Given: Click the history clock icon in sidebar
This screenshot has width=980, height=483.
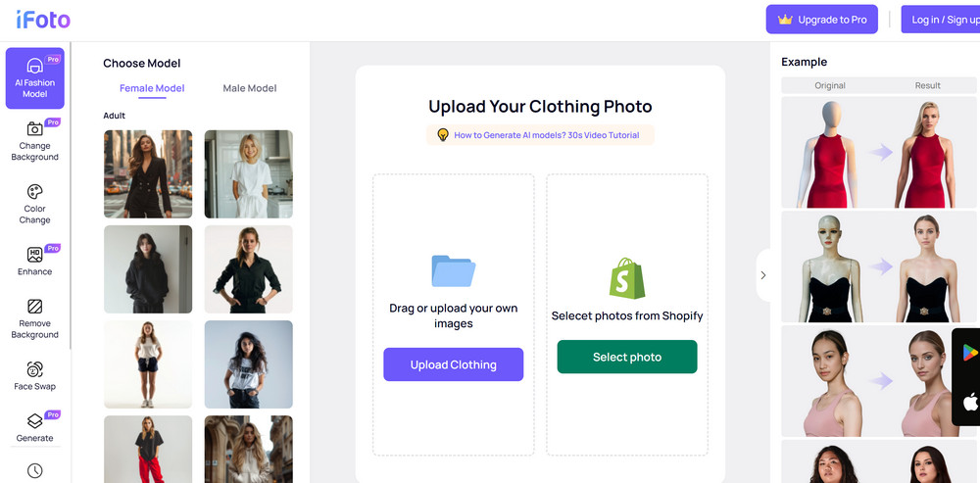Looking at the screenshot, I should 35,470.
